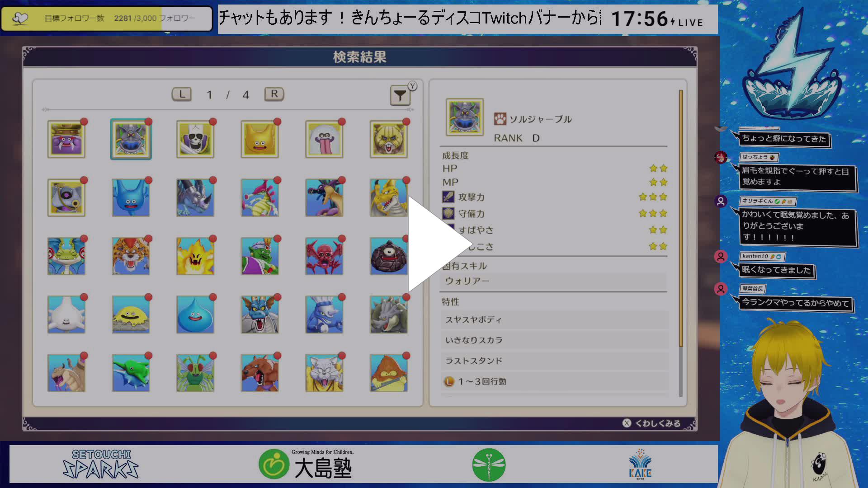Image resolution: width=868 pixels, height=488 pixels.
Task: Select the sword icon next to 攻撃力
Action: tap(449, 197)
